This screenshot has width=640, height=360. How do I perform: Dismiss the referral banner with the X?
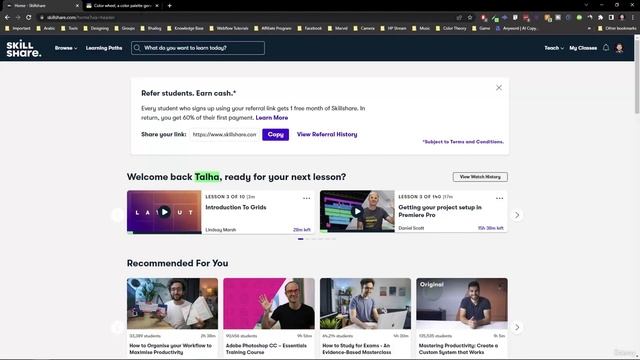[x=499, y=88]
